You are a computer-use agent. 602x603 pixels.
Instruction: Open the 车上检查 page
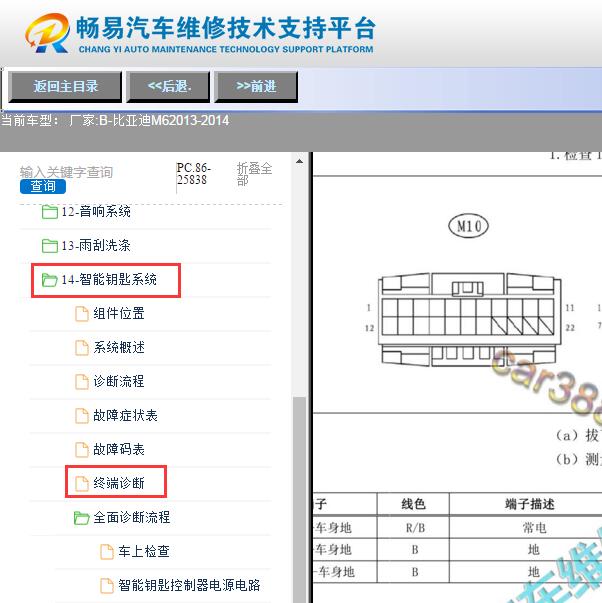coord(144,551)
